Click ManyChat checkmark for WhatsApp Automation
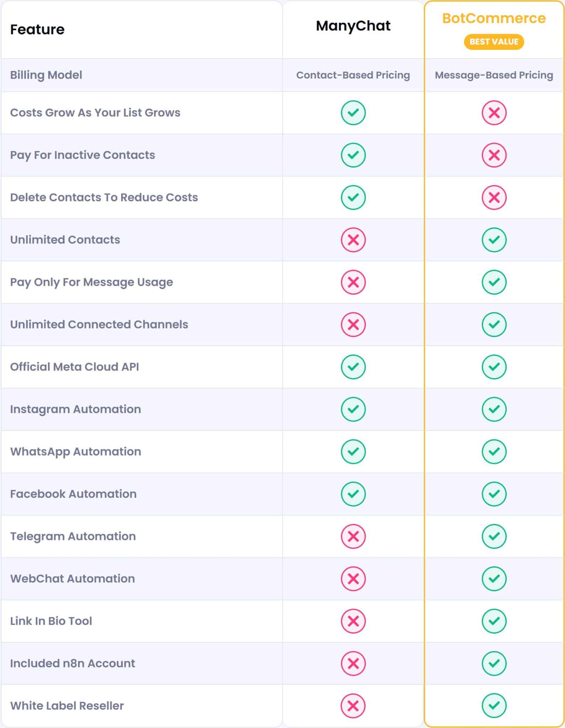 point(353,451)
